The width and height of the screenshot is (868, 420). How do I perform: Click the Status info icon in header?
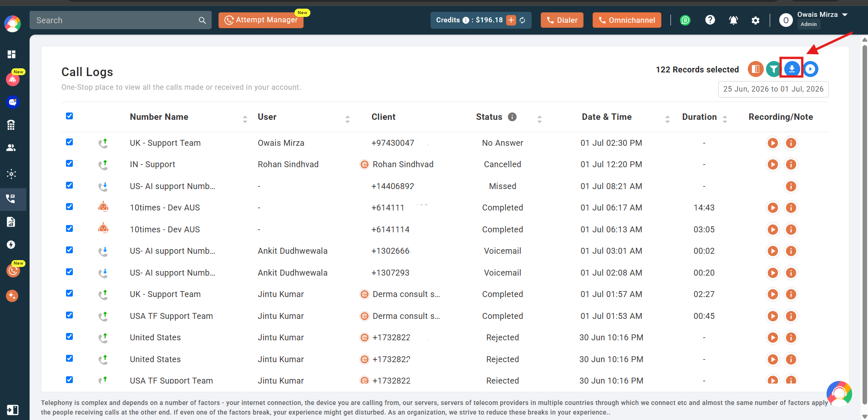(512, 117)
